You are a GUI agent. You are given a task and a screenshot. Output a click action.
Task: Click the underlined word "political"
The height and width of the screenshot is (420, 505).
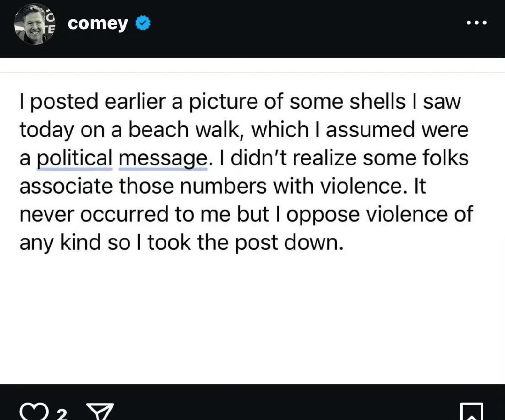74,158
